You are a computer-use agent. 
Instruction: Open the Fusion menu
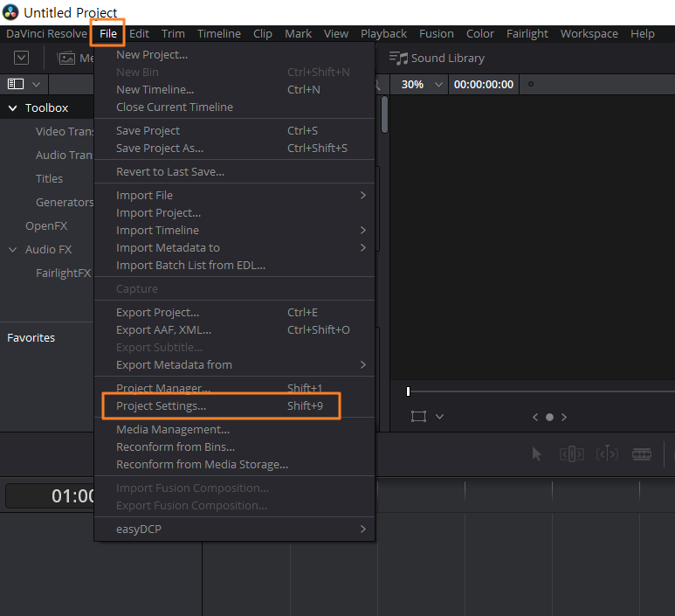point(437,33)
